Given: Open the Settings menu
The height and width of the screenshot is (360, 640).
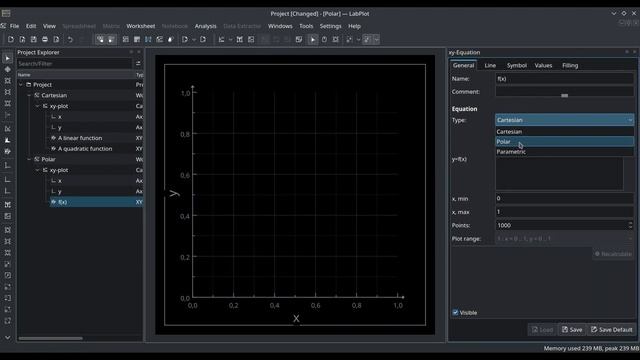Looking at the screenshot, I should pyautogui.click(x=330, y=26).
